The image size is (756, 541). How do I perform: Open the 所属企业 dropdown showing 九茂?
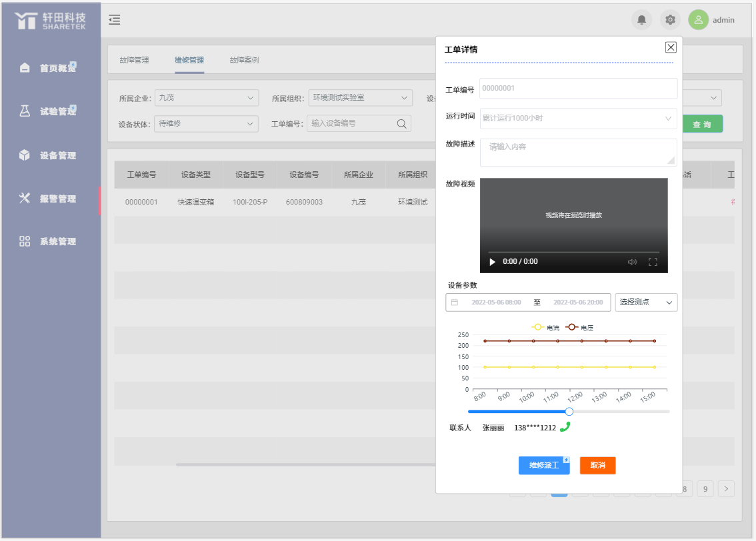[x=206, y=98]
